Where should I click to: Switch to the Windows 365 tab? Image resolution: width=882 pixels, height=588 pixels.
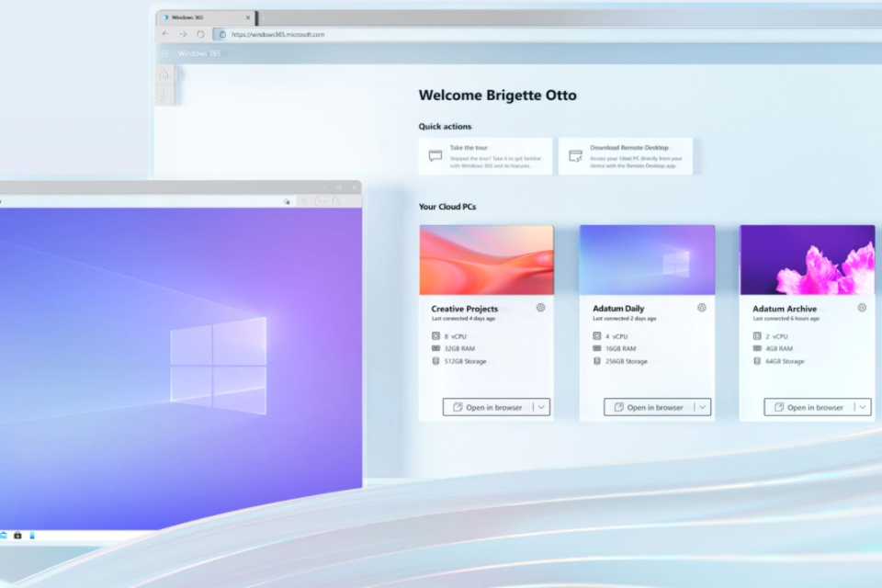click(205, 17)
